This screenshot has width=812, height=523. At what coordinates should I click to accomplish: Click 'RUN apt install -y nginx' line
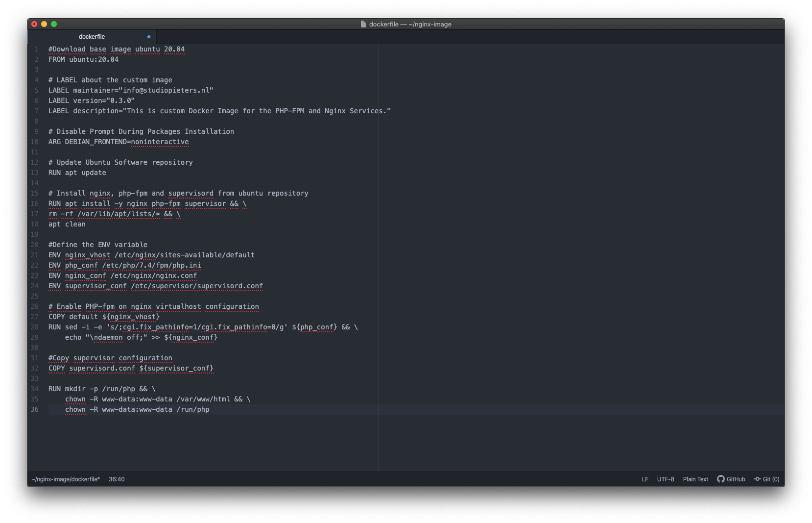click(x=147, y=203)
